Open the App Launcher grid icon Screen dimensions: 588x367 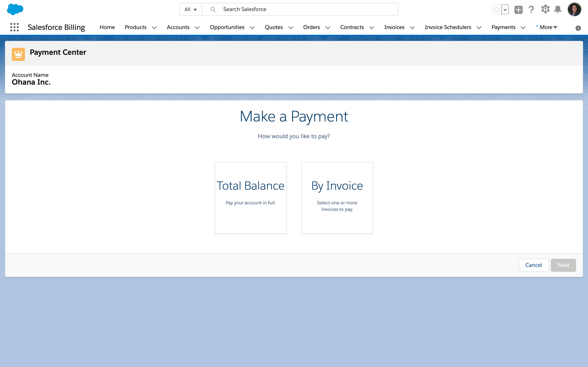click(14, 27)
